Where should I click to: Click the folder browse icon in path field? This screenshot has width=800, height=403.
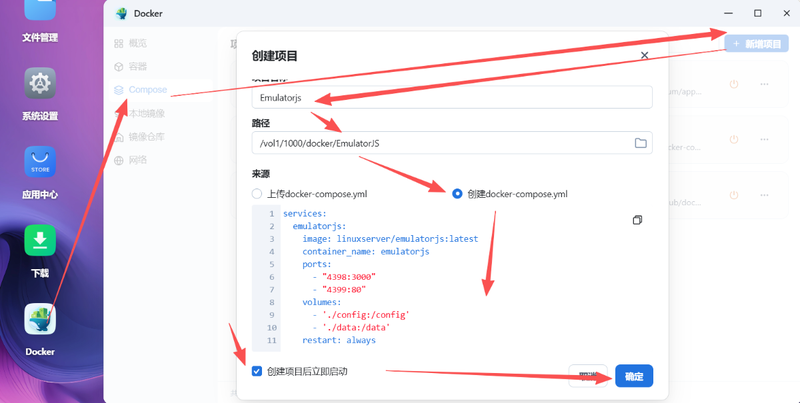[640, 143]
